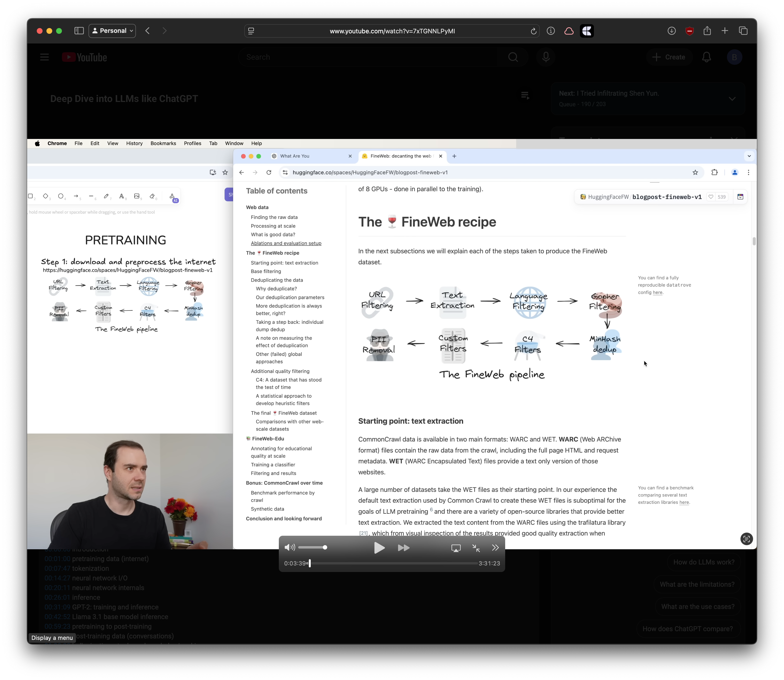Expand more options with the double chevron
The image size is (784, 680).
[495, 548]
